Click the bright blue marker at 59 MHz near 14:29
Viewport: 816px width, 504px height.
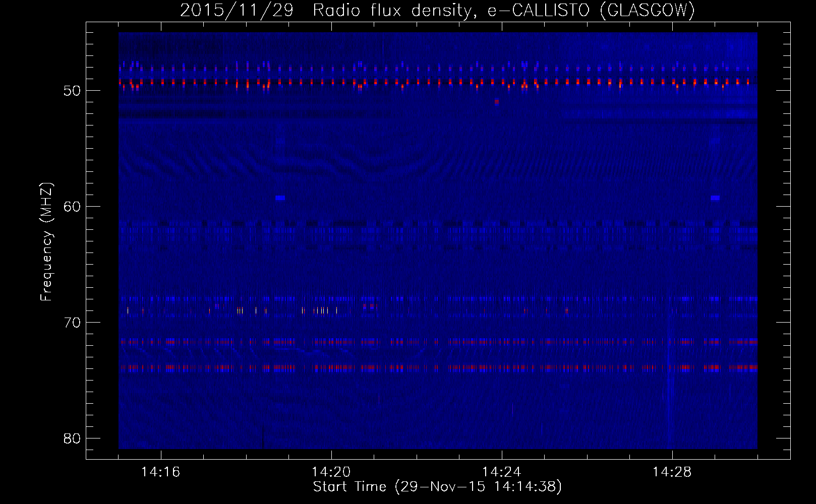(x=715, y=198)
